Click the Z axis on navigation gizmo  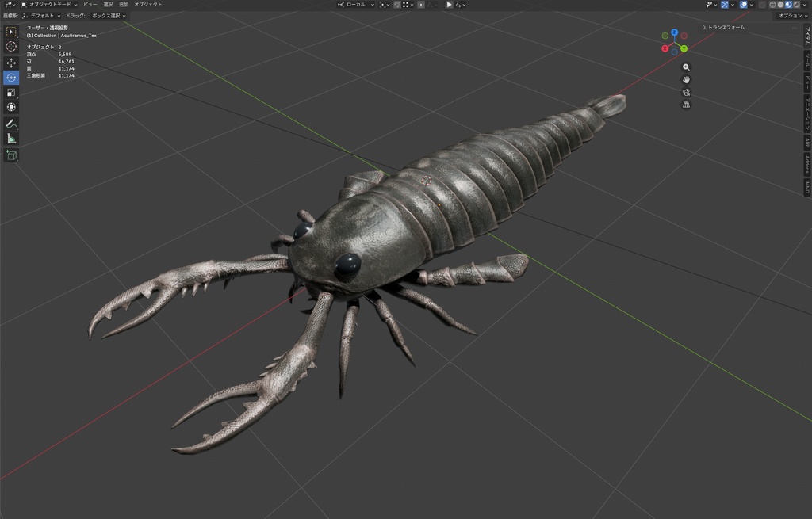(674, 32)
